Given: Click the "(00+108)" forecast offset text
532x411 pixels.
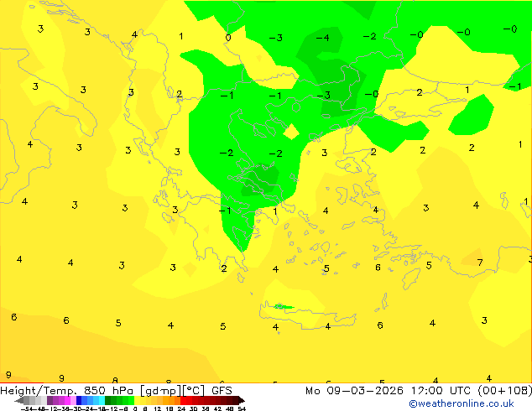Looking at the screenshot, I should coord(505,391).
